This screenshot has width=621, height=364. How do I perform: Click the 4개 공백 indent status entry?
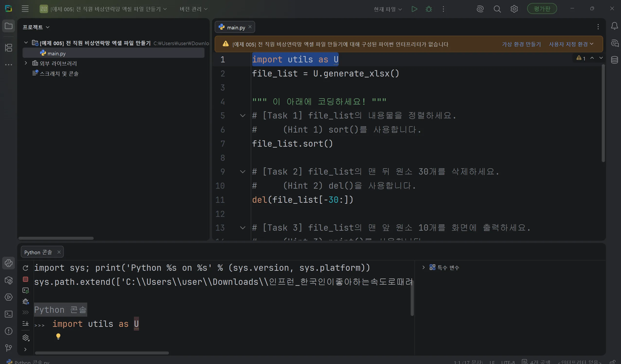pos(536,362)
